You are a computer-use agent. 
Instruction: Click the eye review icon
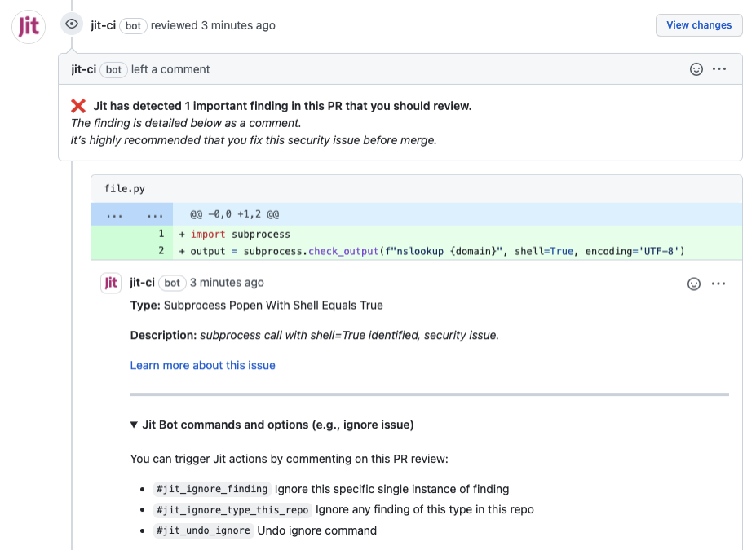72,24
